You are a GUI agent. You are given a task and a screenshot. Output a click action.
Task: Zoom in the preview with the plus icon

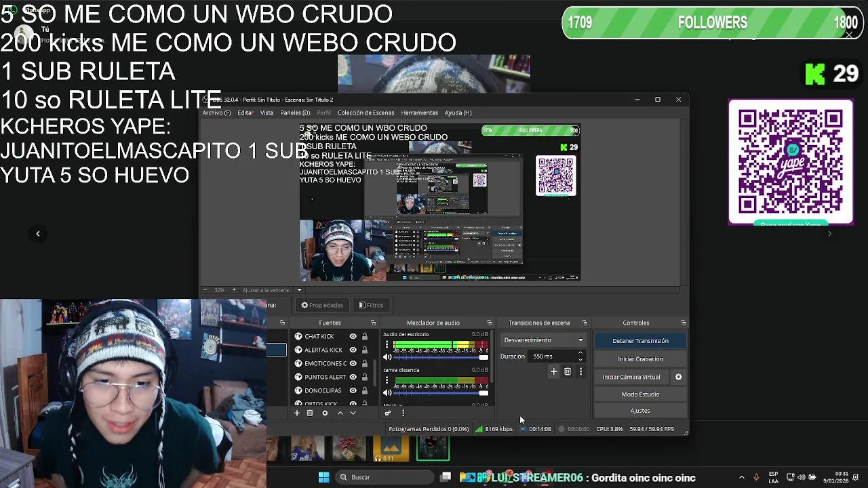click(234, 290)
